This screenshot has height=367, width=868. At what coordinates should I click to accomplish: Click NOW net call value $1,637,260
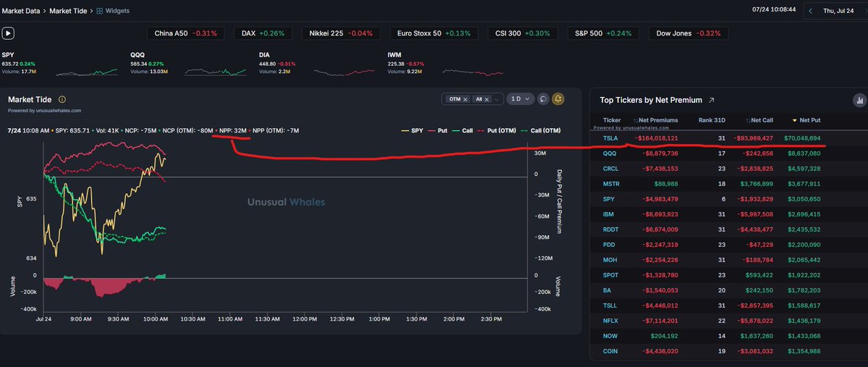(x=757, y=336)
